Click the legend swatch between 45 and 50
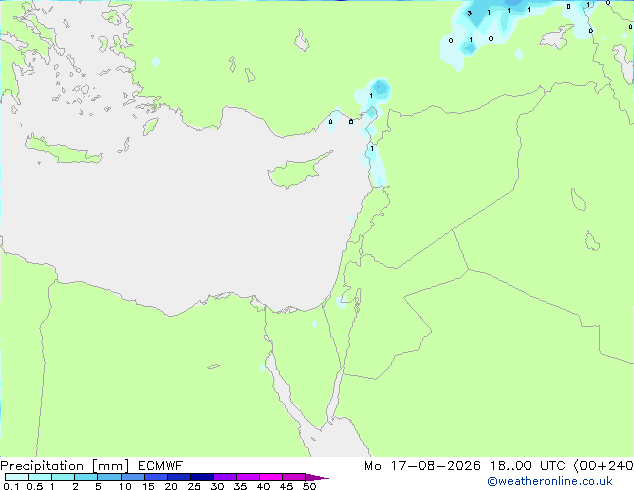 [x=294, y=477]
